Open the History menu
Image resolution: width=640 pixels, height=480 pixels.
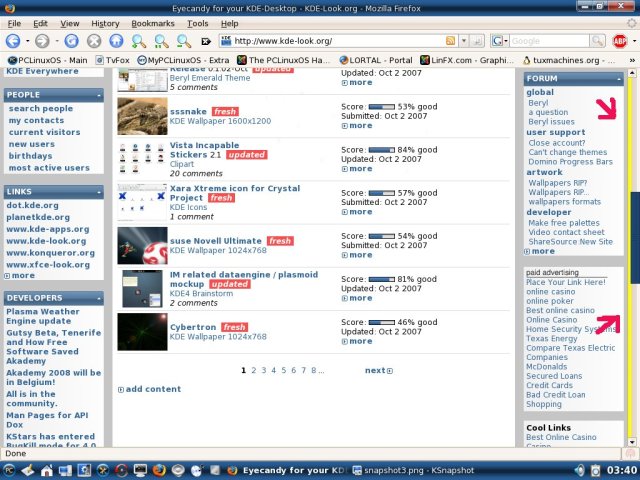(105, 24)
